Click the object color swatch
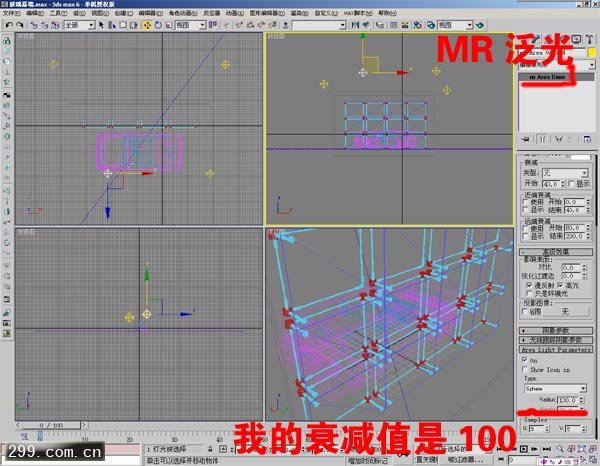 (592, 53)
